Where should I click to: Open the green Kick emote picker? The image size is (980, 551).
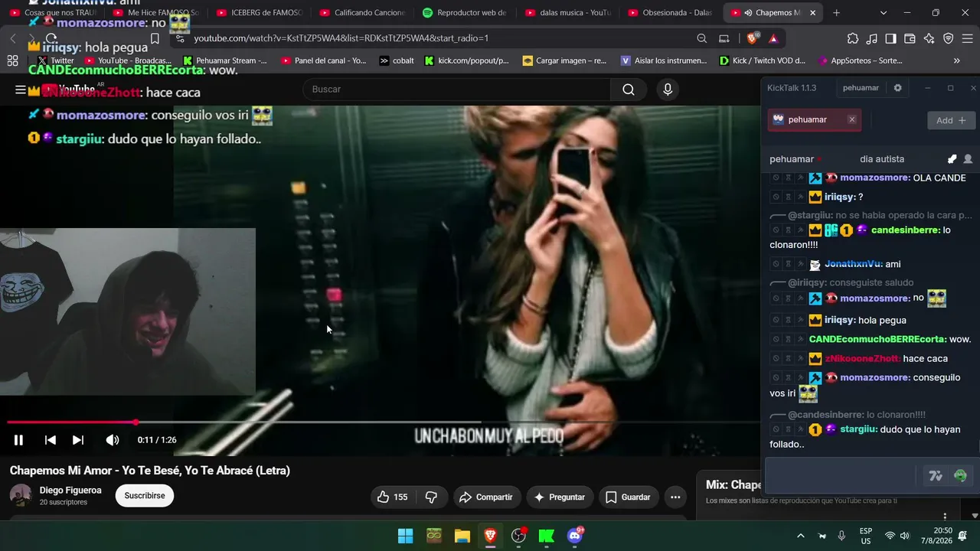[x=960, y=476]
